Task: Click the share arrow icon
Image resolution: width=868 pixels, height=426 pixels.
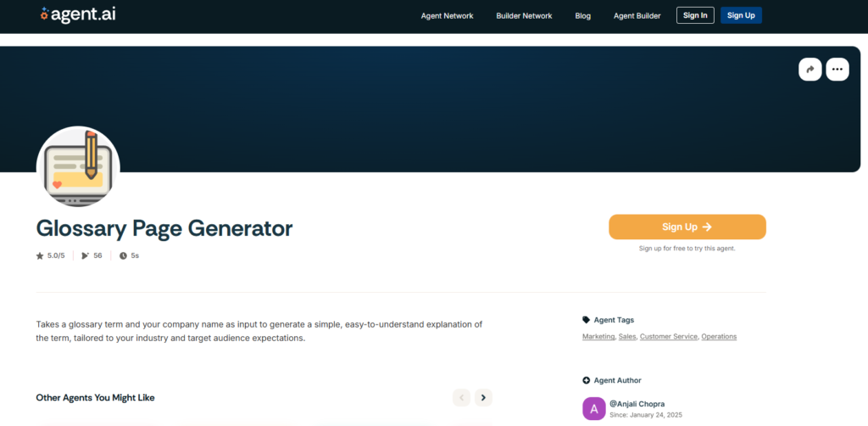Action: point(810,70)
